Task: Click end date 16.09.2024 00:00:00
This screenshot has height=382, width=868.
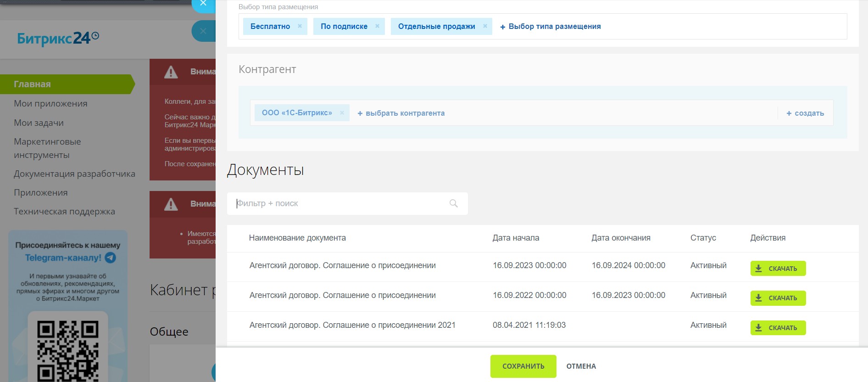Action: (629, 265)
